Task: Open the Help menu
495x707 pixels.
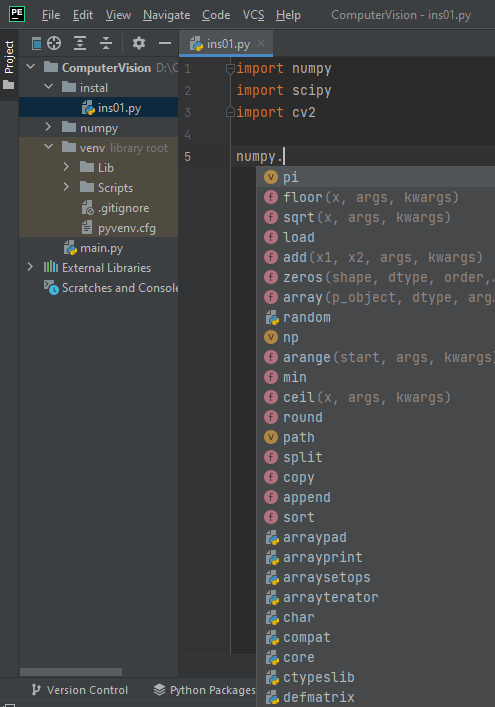Action: (288, 15)
